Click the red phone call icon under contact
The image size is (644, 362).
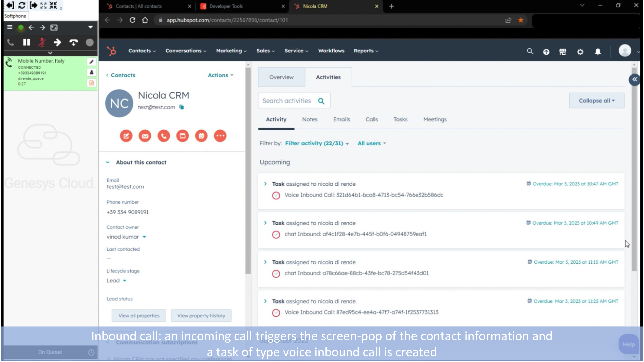(x=164, y=136)
